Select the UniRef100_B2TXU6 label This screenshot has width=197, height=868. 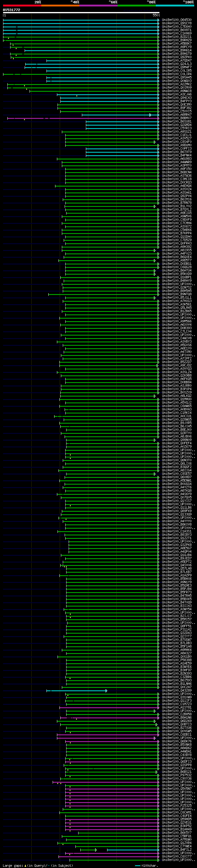pyautogui.click(x=177, y=728)
